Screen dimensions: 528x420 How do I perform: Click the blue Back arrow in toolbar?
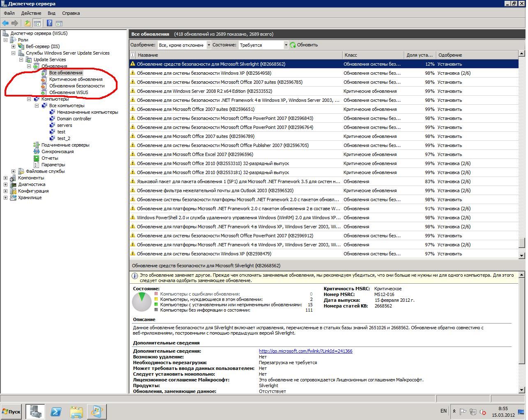point(5,23)
